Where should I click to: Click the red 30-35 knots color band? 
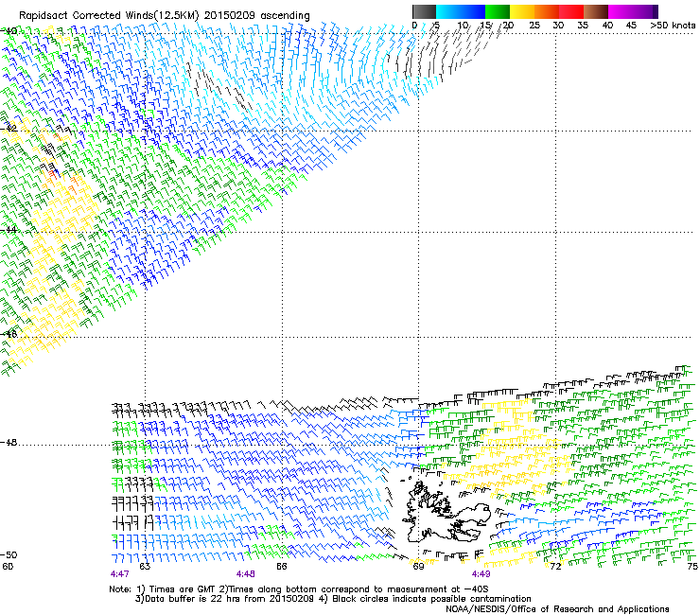(571, 11)
